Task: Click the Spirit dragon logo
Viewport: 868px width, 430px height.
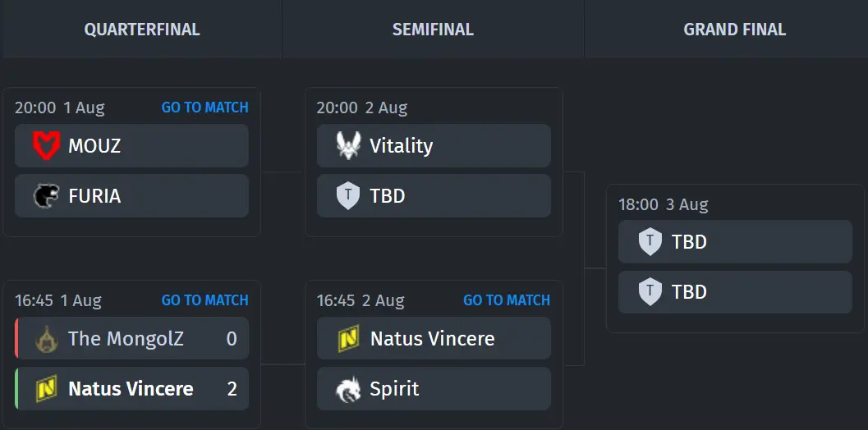Action: pos(349,389)
